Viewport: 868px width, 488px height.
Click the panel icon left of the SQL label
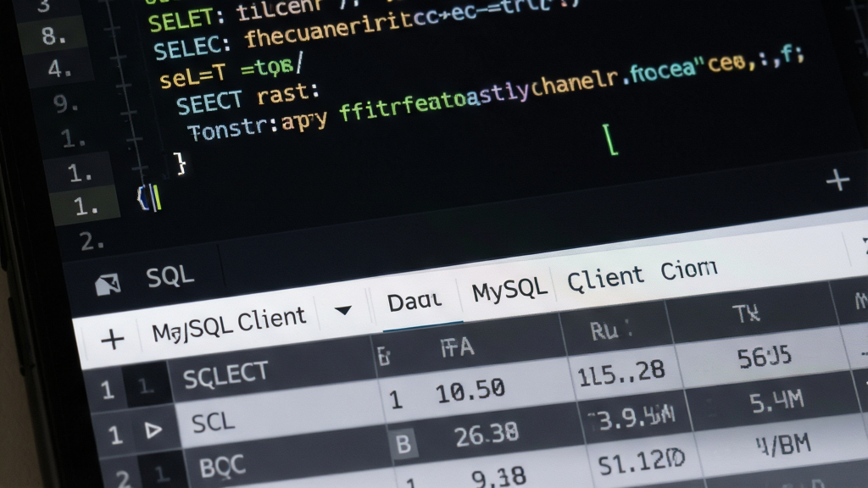coord(108,285)
